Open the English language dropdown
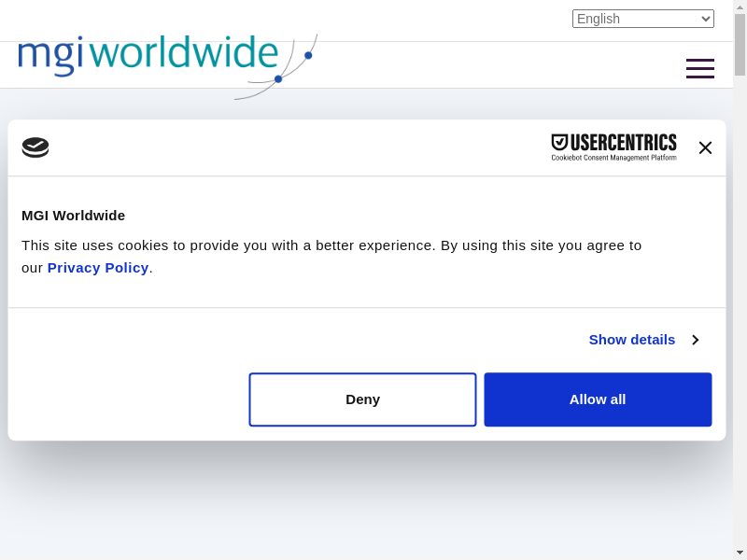The width and height of the screenshot is (747, 560). 642,19
